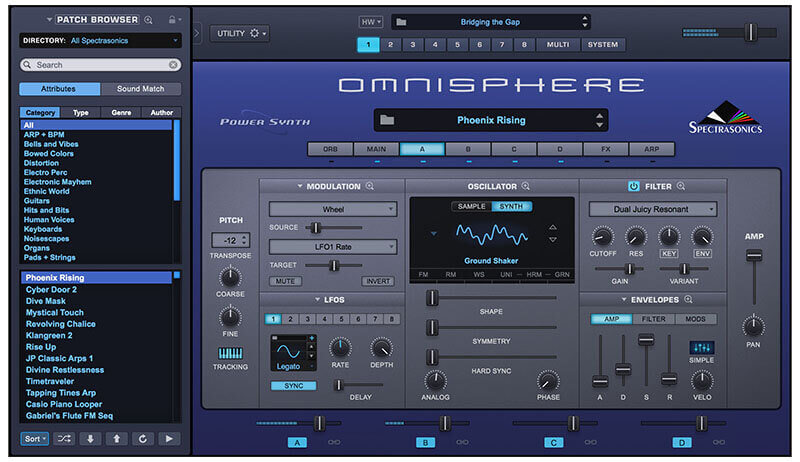Open the LFO1 Rate target dropdown
This screenshot has width=800, height=462.
click(x=333, y=247)
